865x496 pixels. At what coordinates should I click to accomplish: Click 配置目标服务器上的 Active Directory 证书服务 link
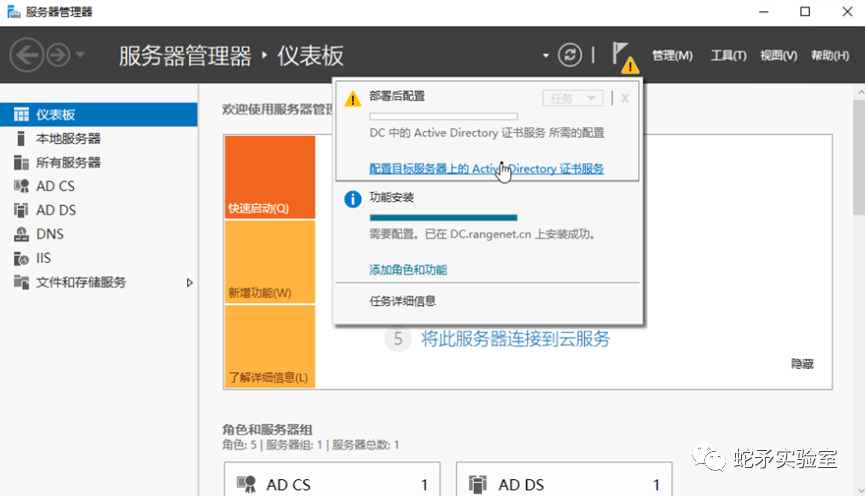click(x=486, y=169)
